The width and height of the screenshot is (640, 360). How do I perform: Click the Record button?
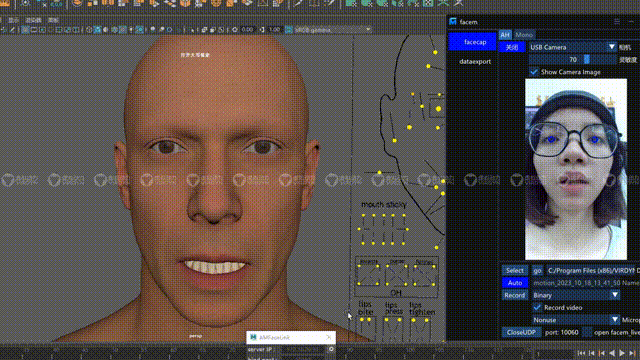(x=515, y=295)
